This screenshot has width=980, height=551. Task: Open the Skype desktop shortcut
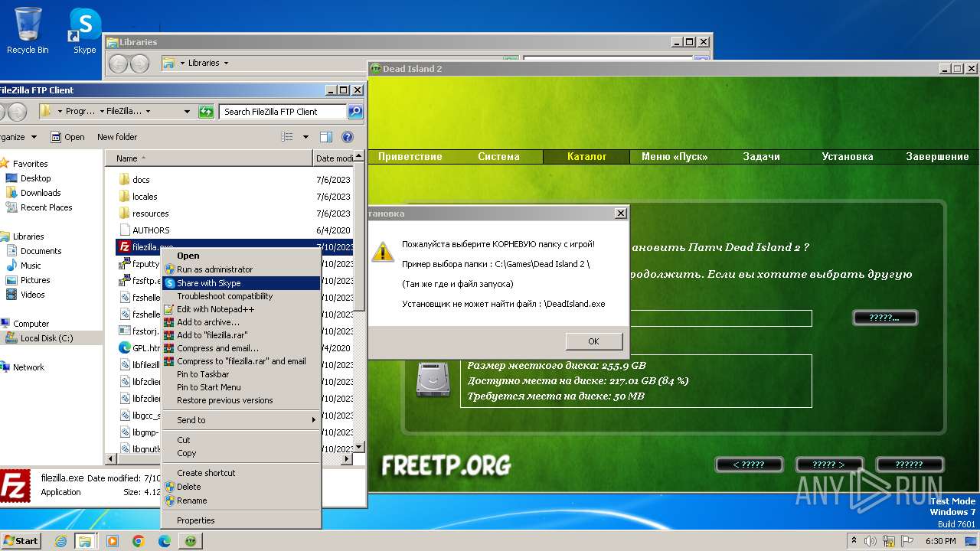(x=84, y=31)
